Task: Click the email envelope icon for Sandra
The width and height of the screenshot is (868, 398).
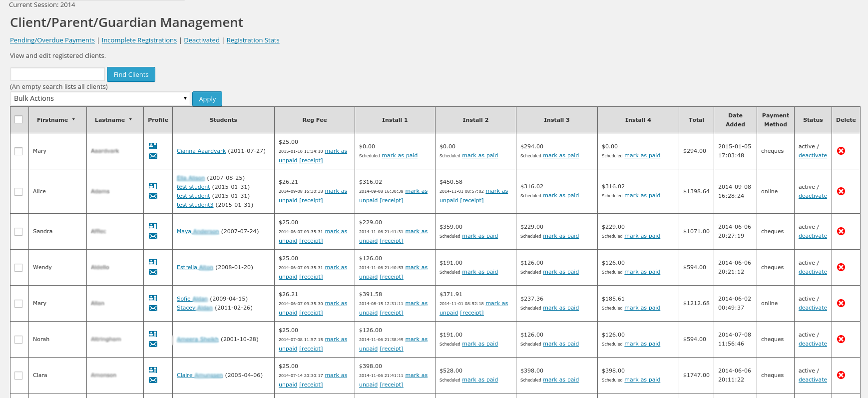Action: coord(153,236)
